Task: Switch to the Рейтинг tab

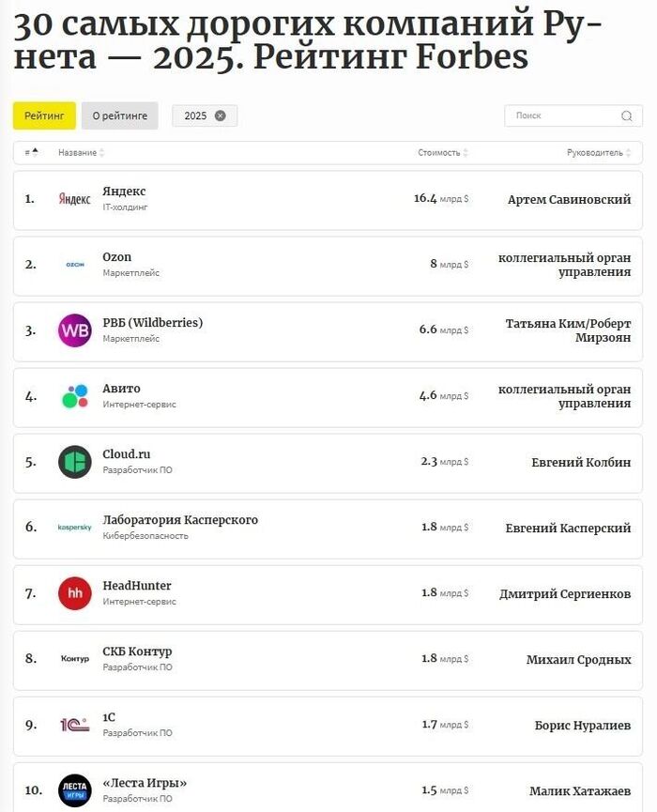Action: point(44,115)
